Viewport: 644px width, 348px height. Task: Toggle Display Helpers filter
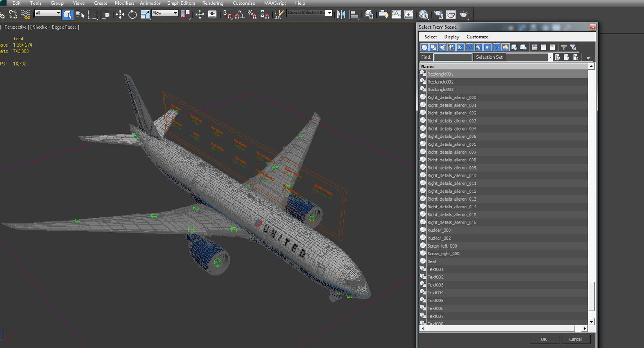pyautogui.click(x=460, y=47)
